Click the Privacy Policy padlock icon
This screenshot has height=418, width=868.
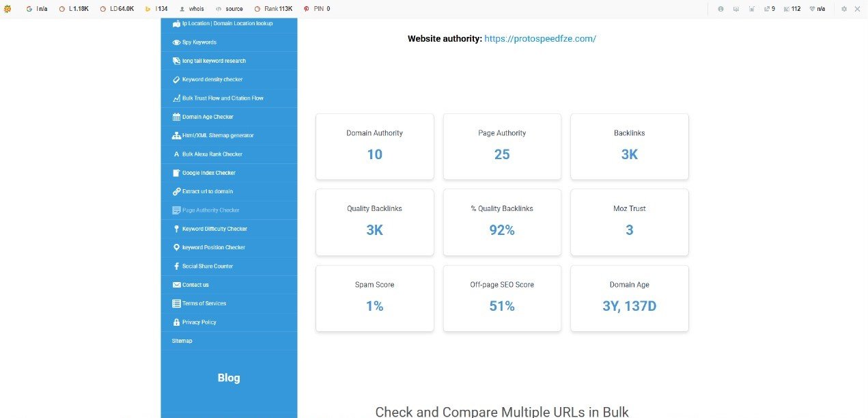click(x=176, y=322)
